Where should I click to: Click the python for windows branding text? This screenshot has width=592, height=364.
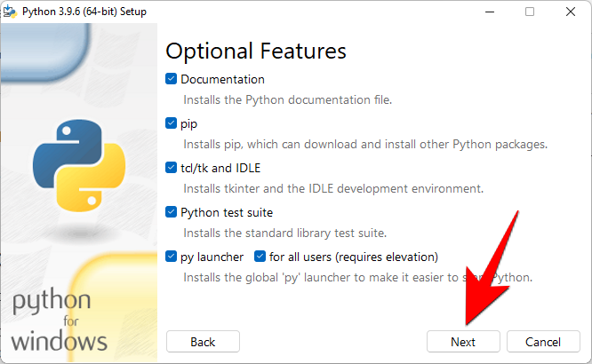(60, 320)
